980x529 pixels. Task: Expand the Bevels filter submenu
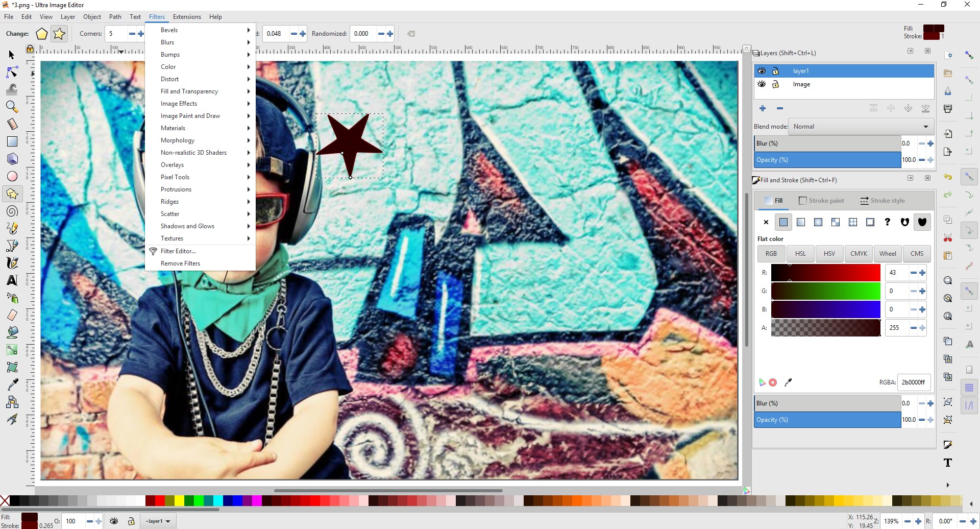coord(201,30)
